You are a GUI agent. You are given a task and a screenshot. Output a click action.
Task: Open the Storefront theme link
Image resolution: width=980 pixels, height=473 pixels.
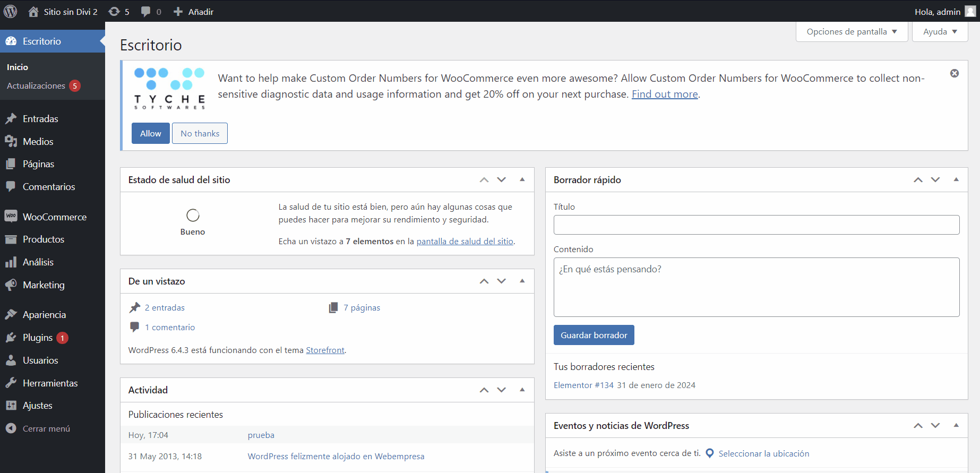tap(325, 350)
